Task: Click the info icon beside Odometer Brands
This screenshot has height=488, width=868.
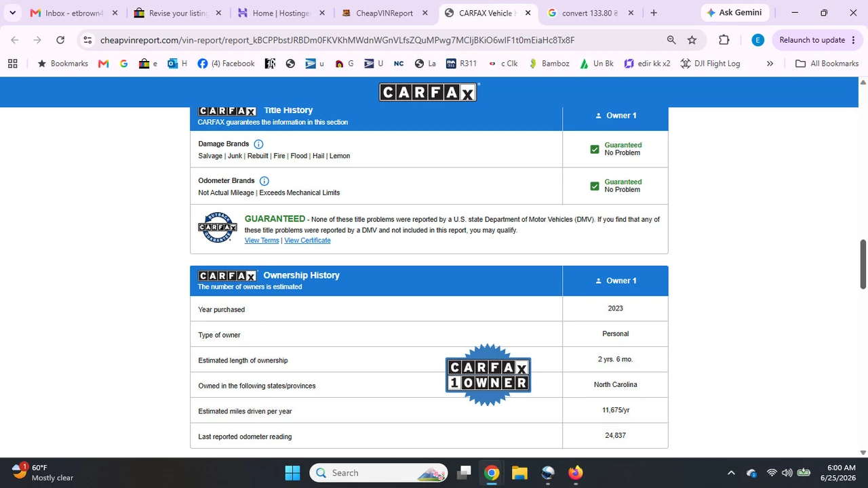Action: pos(264,181)
